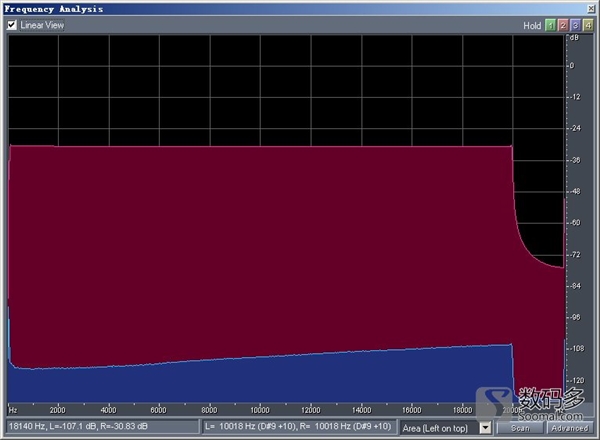Click the Scan button

(x=520, y=428)
